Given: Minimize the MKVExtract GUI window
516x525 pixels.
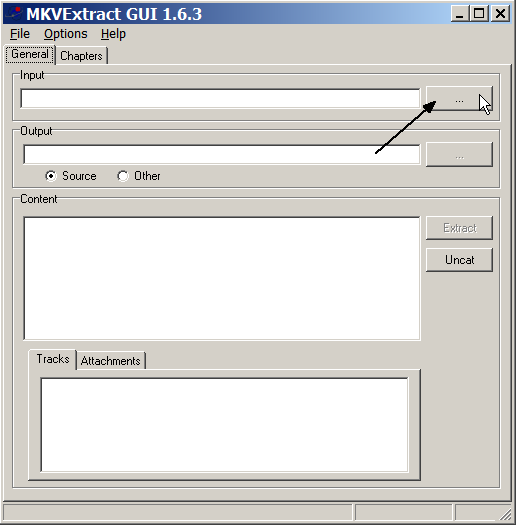Looking at the screenshot, I should [459, 14].
